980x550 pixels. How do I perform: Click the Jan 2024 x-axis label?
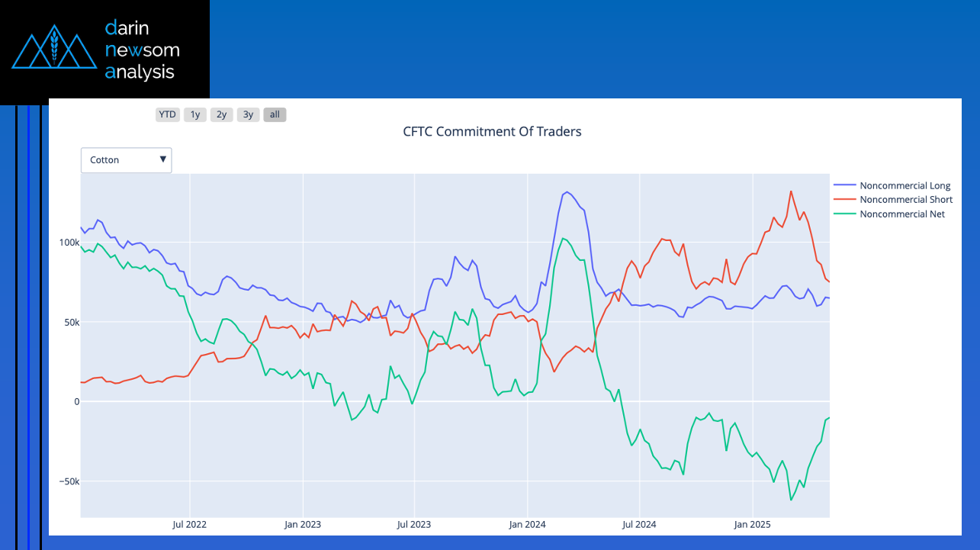[x=527, y=525]
